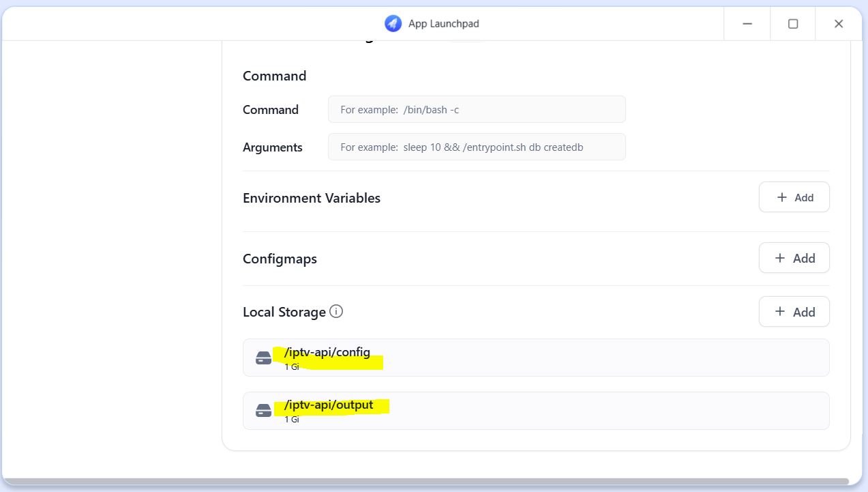Click the Local Storage info icon

click(x=336, y=311)
